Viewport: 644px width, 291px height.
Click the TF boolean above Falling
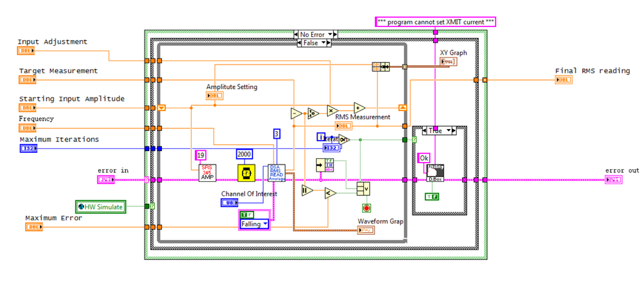[247, 214]
